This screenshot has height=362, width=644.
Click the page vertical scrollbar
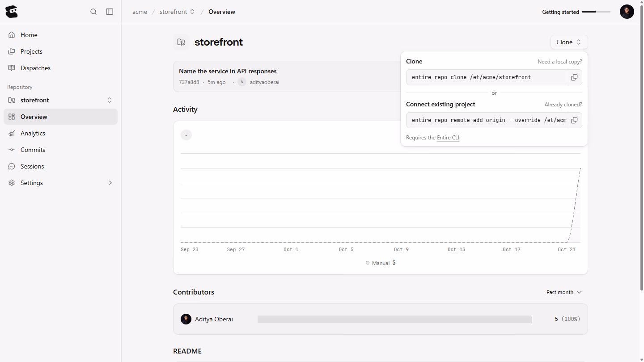[x=641, y=147]
